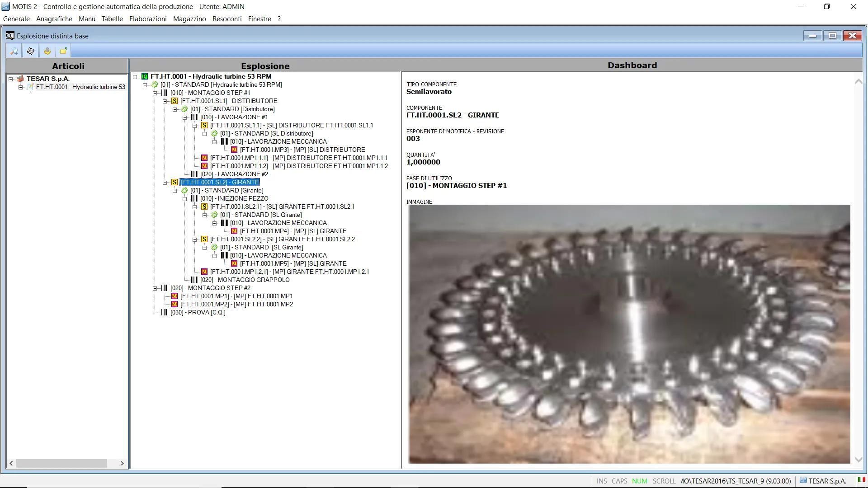Click the Dashboard panel header
The image size is (868, 488).
tap(632, 65)
